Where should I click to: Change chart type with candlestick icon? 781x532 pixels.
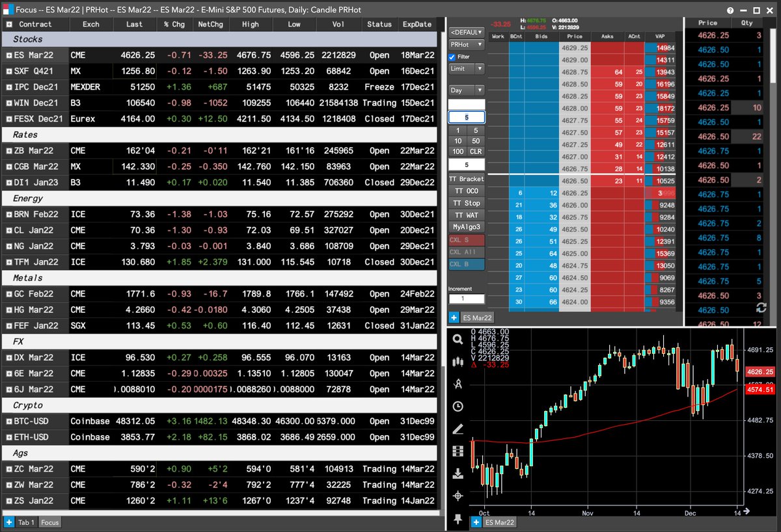[x=458, y=361]
